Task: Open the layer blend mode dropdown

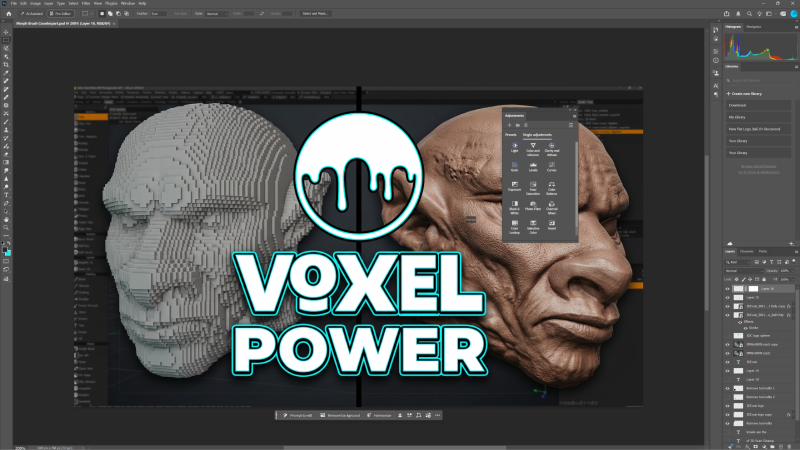Action: (743, 271)
